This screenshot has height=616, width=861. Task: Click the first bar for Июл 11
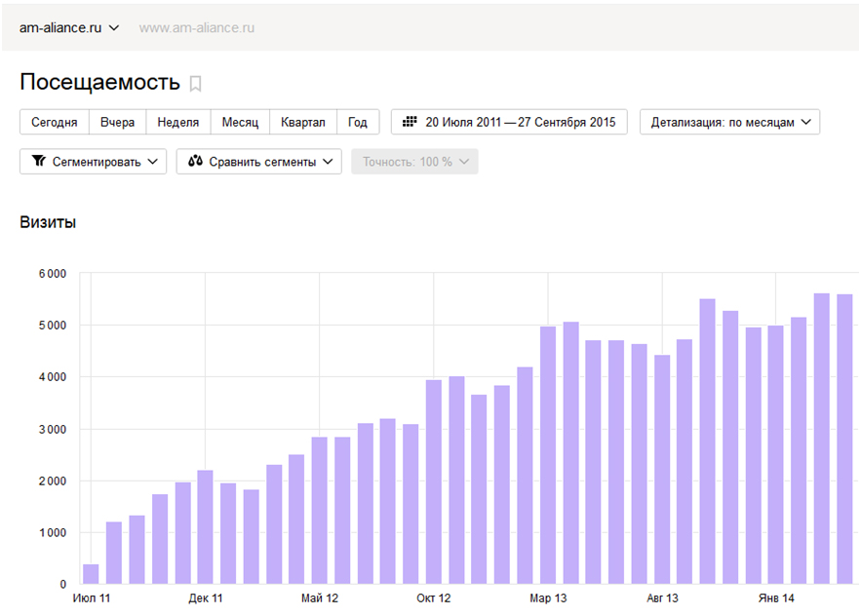pos(91,574)
